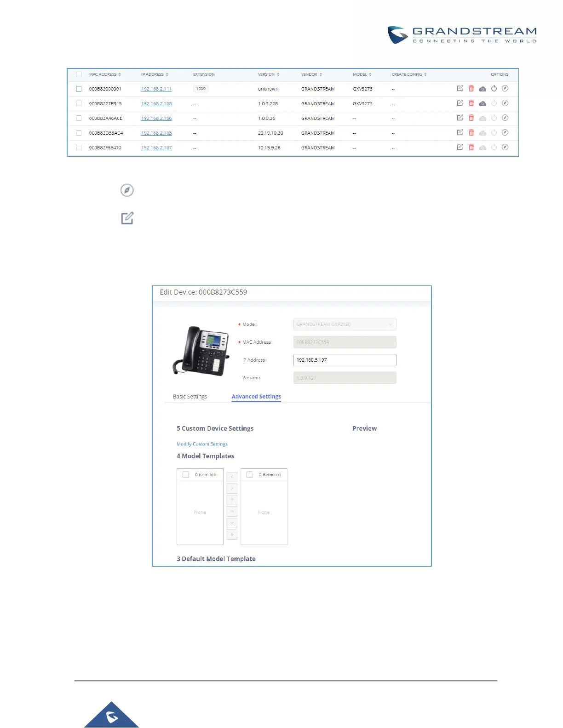Select checkbox for device 000B82D33AC4
The image size is (563, 728).
tap(79, 133)
